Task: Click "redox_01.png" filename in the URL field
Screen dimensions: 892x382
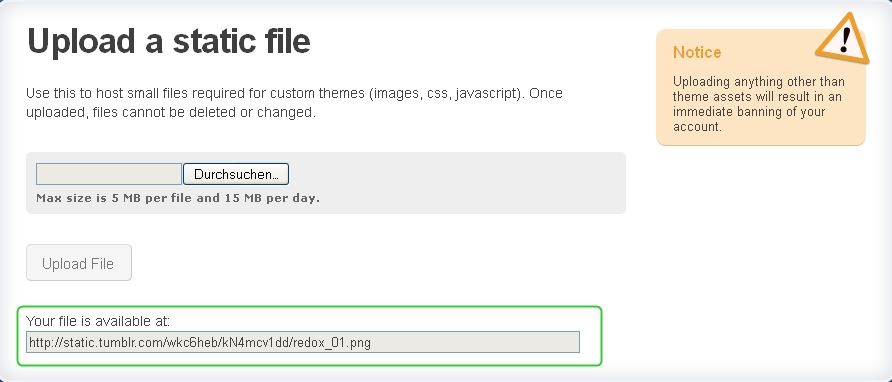Action: tap(333, 343)
